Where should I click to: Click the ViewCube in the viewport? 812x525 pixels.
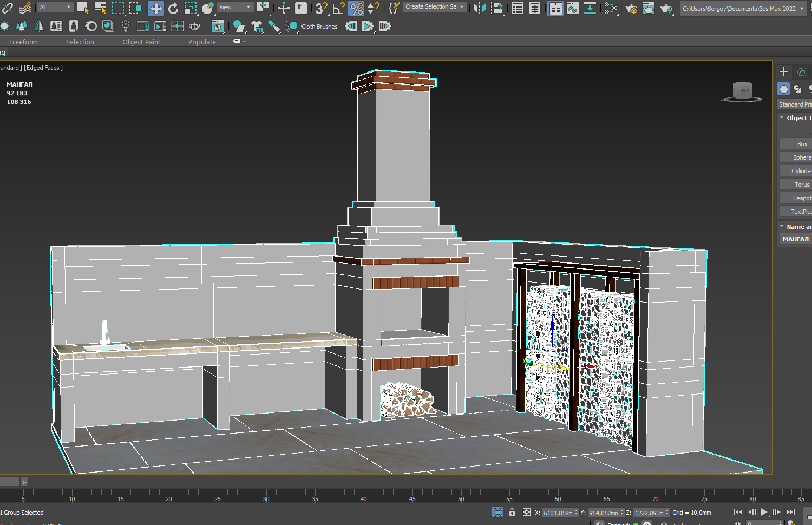click(x=742, y=91)
